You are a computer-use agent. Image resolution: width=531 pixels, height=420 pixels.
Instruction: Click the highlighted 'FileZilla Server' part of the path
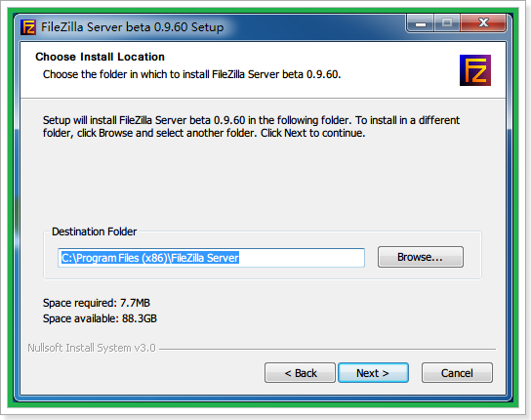click(205, 258)
